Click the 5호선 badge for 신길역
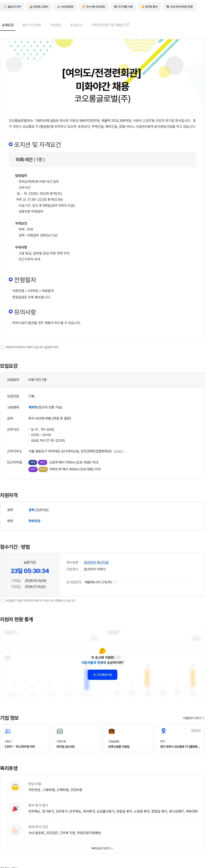 tap(42, 462)
